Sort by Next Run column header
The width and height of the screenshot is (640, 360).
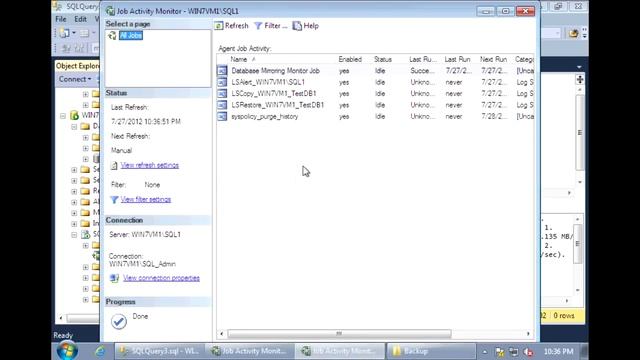click(493, 60)
